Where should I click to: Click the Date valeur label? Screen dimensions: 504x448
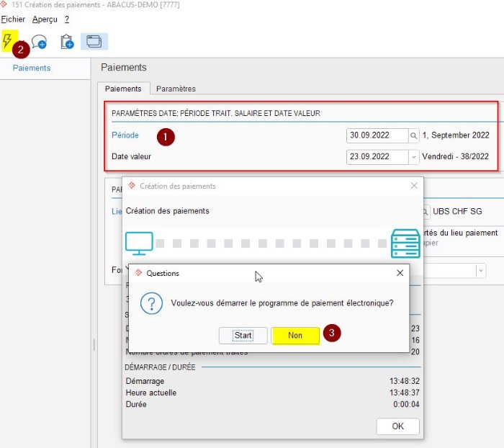click(x=131, y=156)
